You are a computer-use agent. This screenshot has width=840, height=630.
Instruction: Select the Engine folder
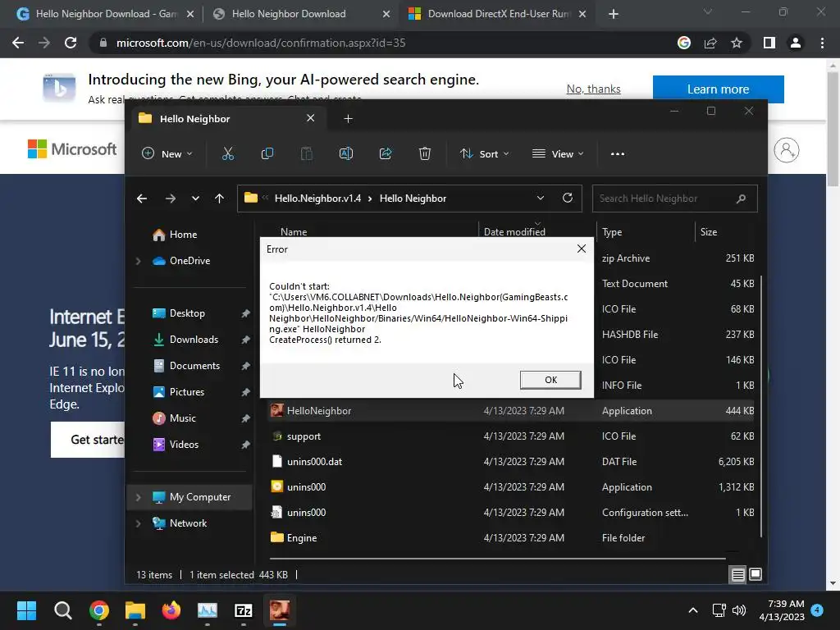pos(512,538)
